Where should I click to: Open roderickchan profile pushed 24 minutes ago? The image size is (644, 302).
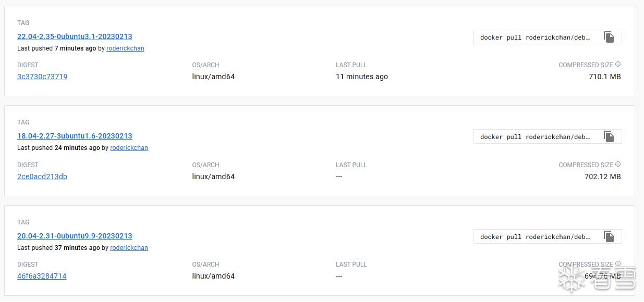point(129,148)
